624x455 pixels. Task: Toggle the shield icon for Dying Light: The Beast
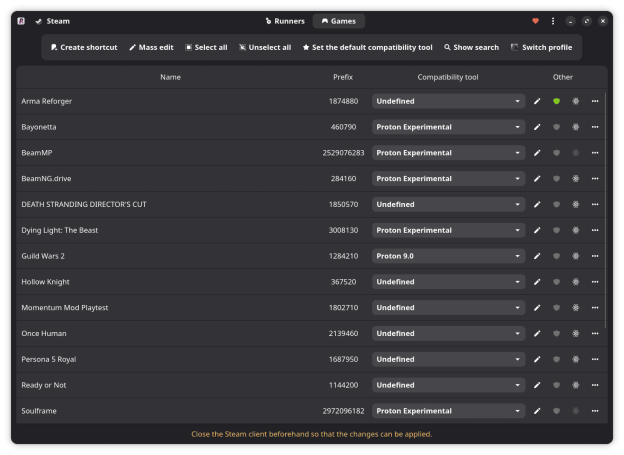pyautogui.click(x=556, y=230)
